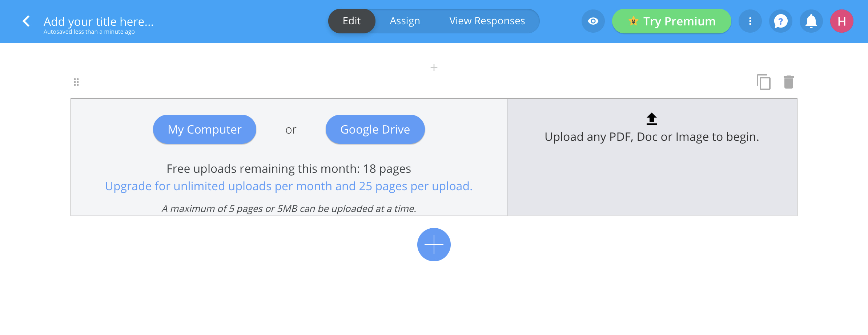The width and height of the screenshot is (868, 335).
Task: Select the Edit tab
Action: (351, 21)
